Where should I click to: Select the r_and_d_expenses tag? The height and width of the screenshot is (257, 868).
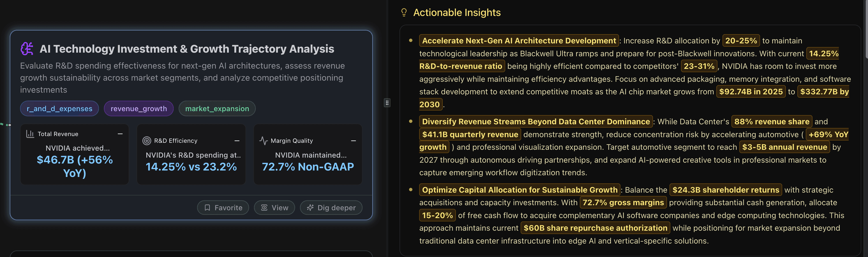tap(60, 109)
